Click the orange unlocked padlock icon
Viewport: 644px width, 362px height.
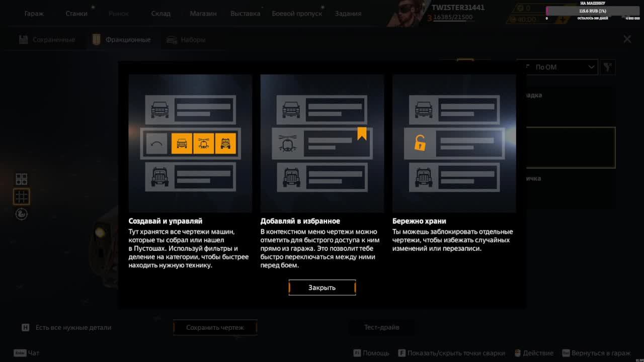point(420,143)
